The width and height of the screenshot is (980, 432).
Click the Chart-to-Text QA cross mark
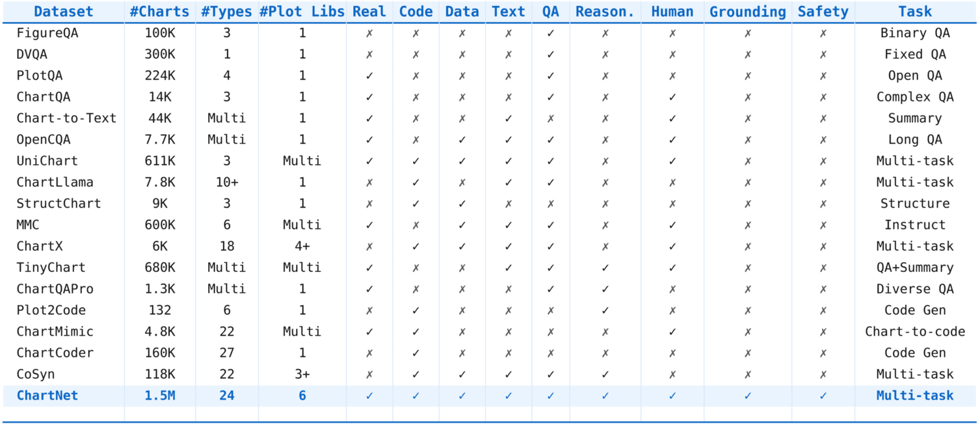551,118
